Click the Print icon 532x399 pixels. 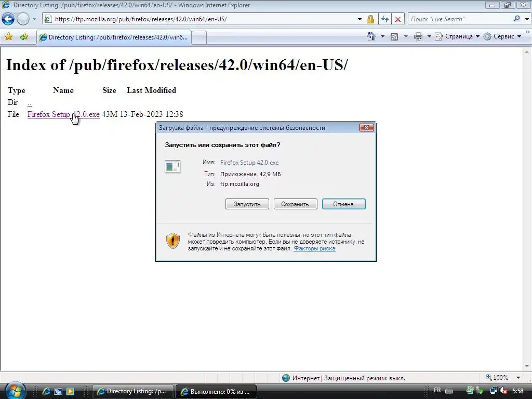coord(418,36)
